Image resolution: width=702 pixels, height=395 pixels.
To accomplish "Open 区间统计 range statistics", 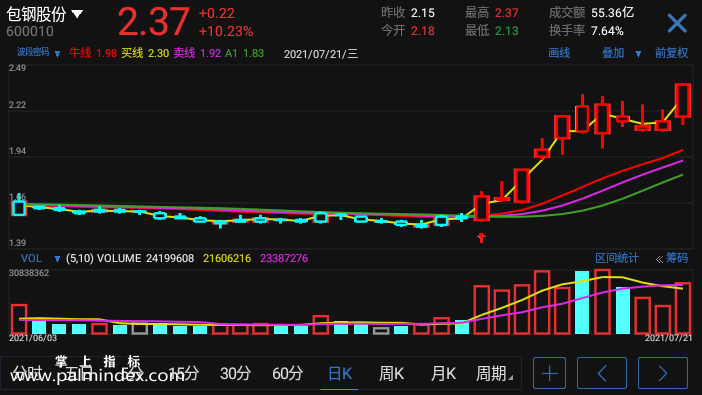I will click(x=617, y=258).
